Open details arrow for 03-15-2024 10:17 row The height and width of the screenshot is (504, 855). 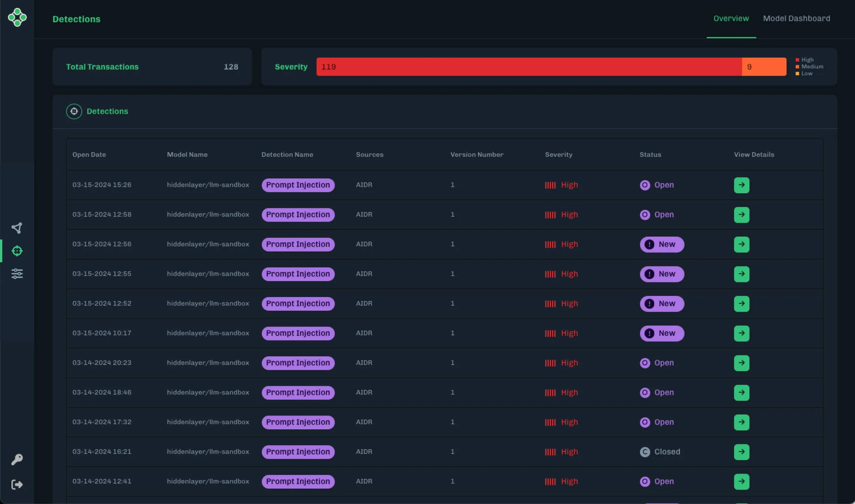[x=741, y=333]
